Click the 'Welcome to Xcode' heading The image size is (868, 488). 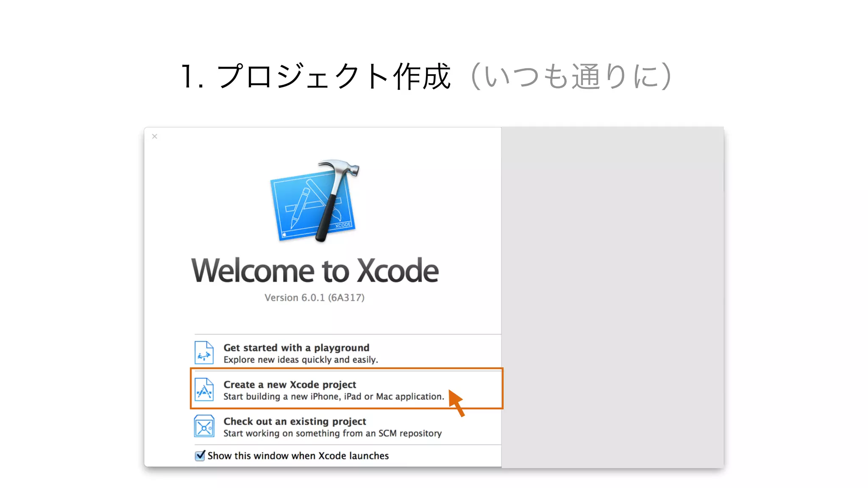pyautogui.click(x=314, y=271)
